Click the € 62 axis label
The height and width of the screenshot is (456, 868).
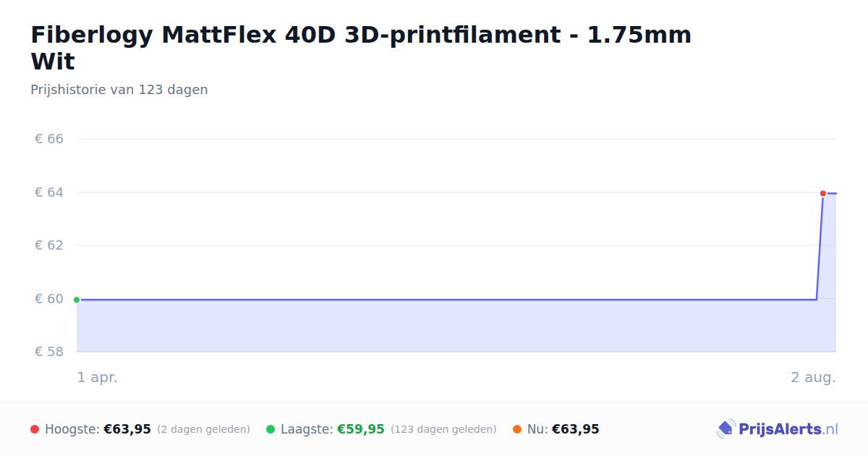click(x=49, y=245)
